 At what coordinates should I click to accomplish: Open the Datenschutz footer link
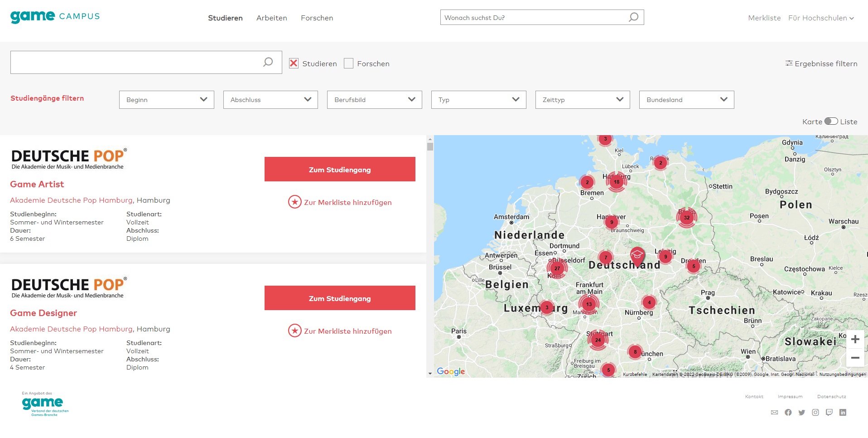pos(832,396)
